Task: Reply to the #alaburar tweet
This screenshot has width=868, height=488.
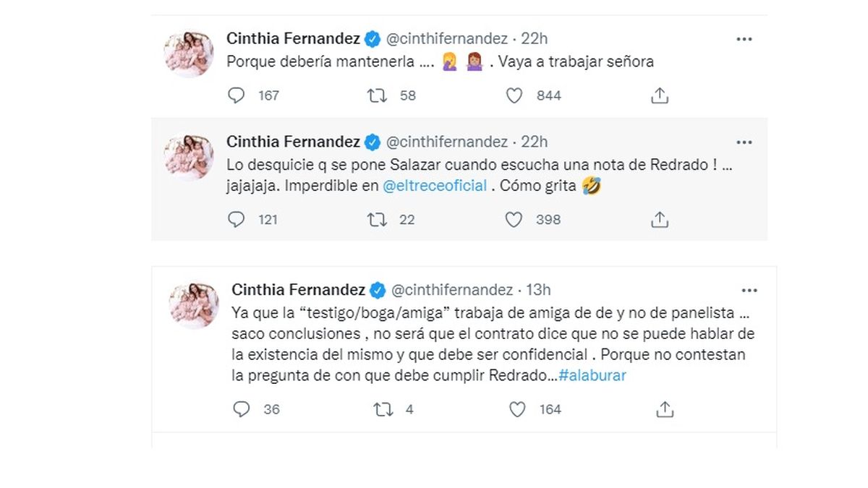Action: [241, 410]
